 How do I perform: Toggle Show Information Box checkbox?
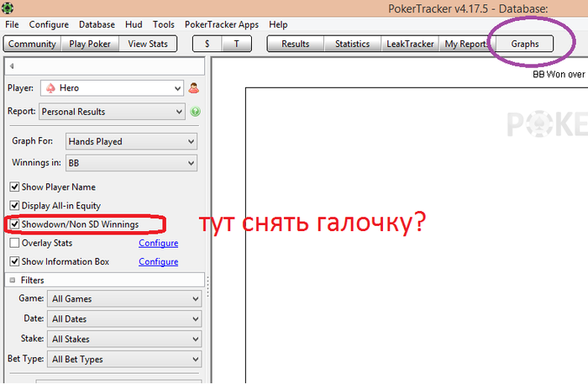(x=14, y=261)
